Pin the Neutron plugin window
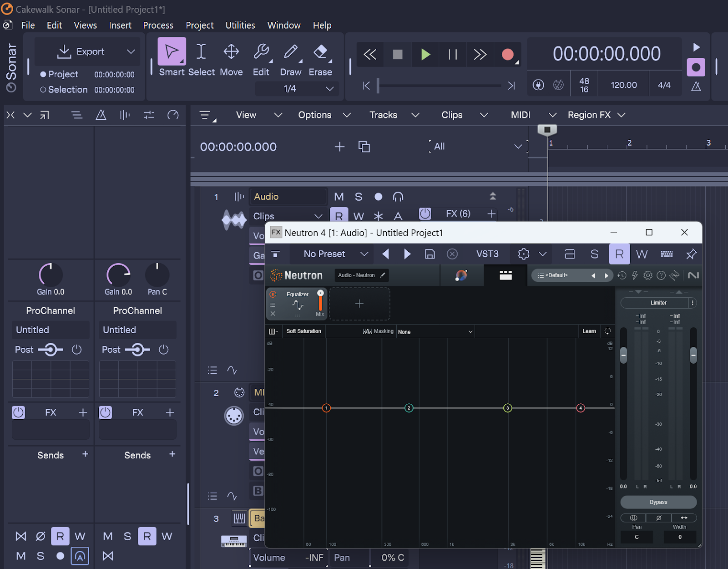Image resolution: width=728 pixels, height=569 pixels. tap(691, 254)
